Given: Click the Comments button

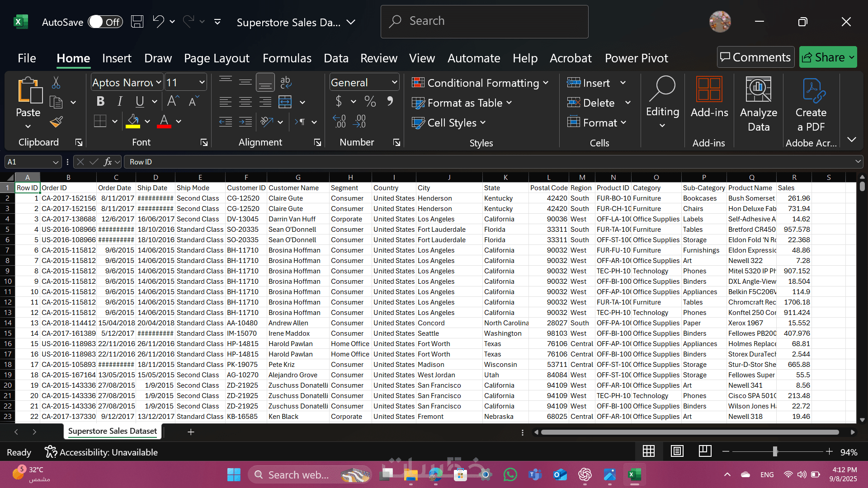Looking at the screenshot, I should pyautogui.click(x=755, y=57).
